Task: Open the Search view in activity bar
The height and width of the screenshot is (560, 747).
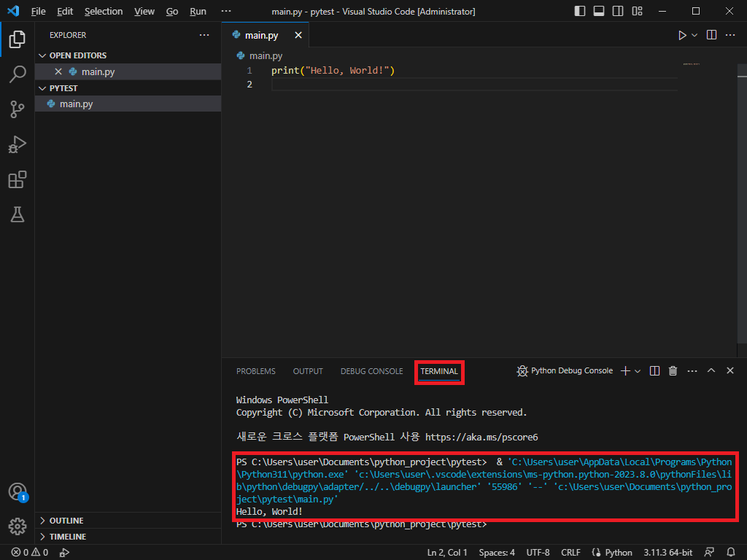Action: tap(18, 74)
